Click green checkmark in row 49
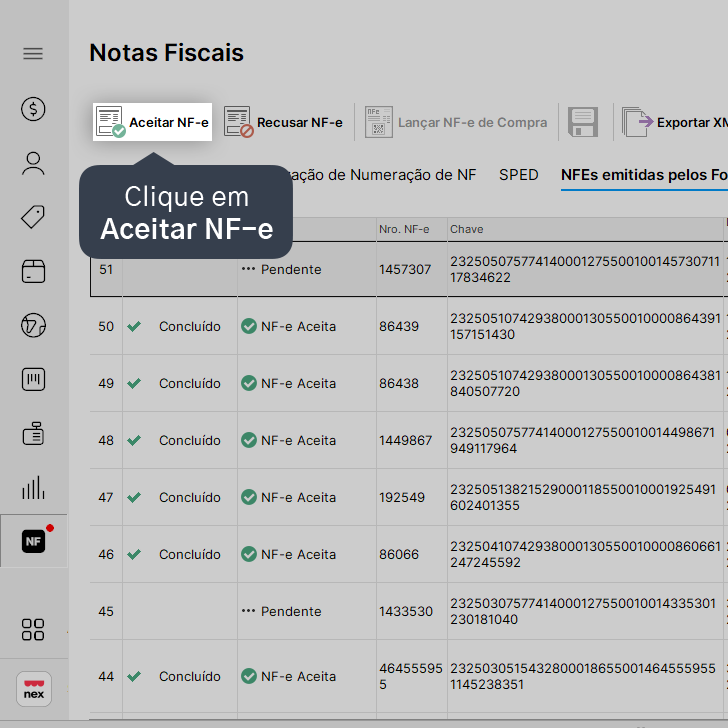The width and height of the screenshot is (728, 728). pyautogui.click(x=134, y=384)
